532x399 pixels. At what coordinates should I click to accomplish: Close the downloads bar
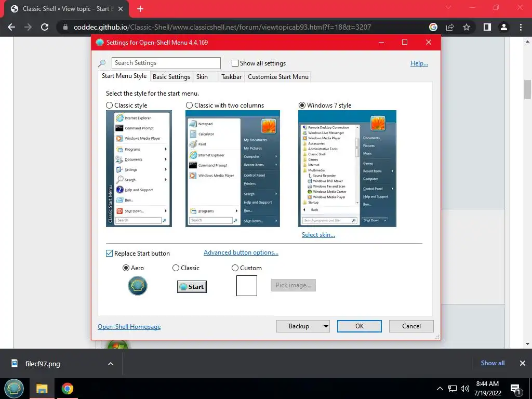coord(523,363)
